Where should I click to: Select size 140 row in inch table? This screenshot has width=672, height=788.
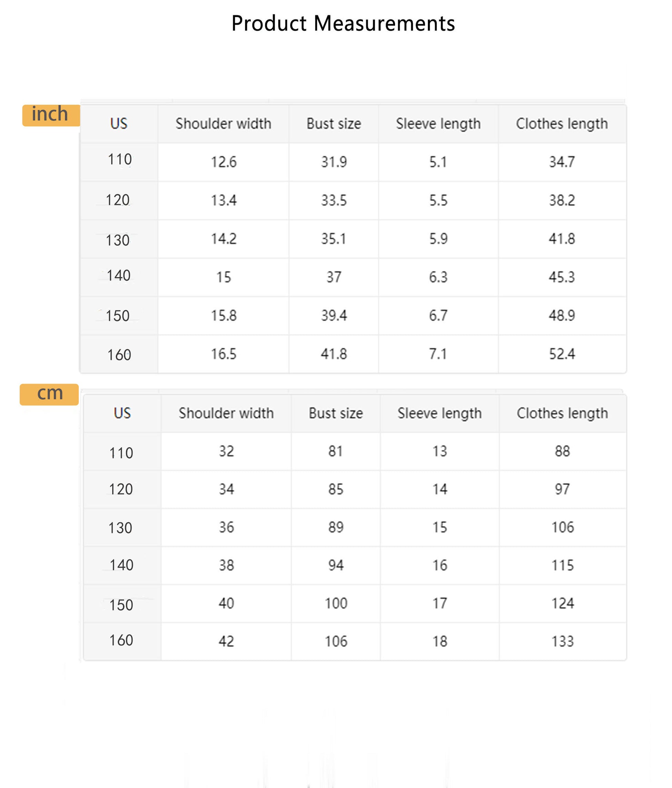[x=353, y=277]
